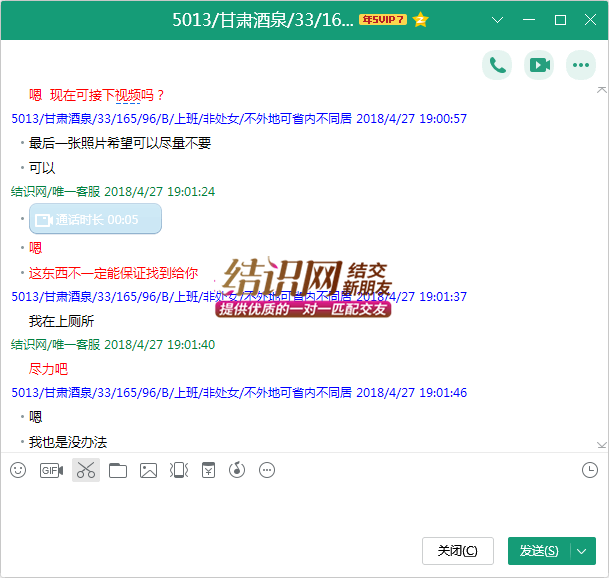
Task: Click the send file folder icon
Action: click(118, 470)
